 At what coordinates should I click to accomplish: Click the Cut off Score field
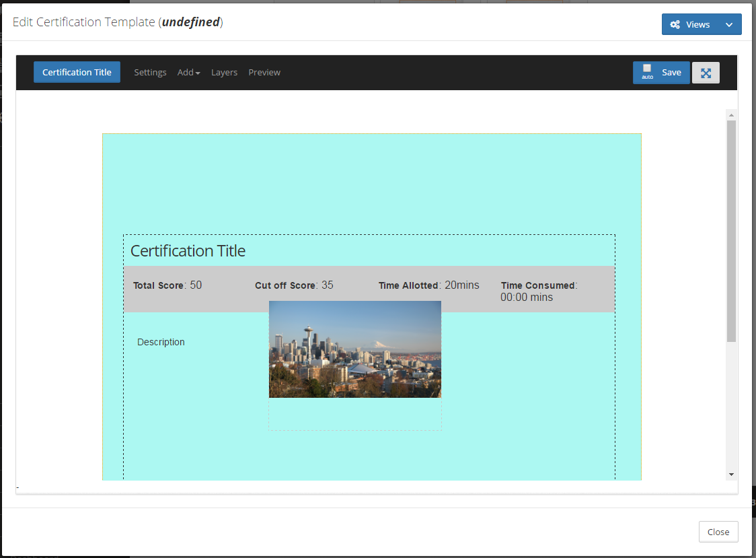294,285
